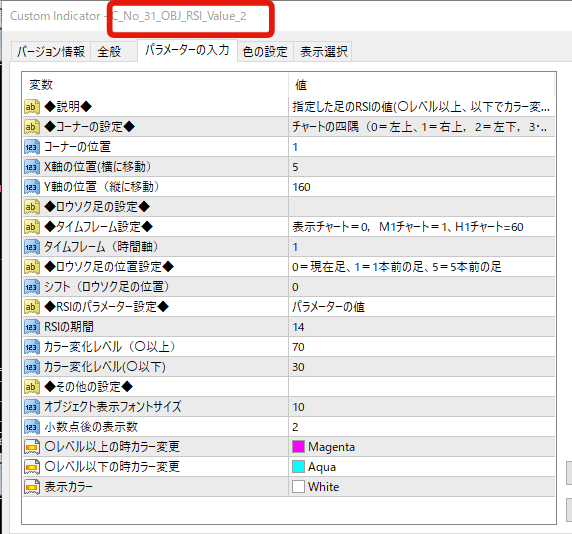Click the Aqua color swatch
Viewport: 572px width, 534px height.
pos(298,467)
